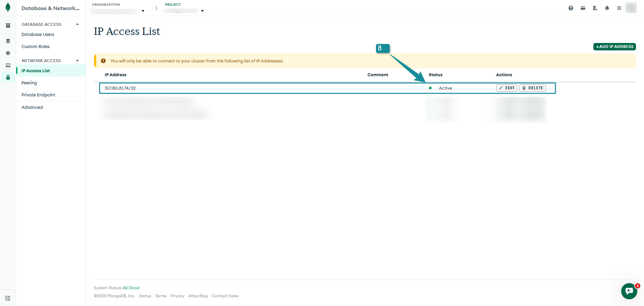Select the lock security icon in sidebar
Image resolution: width=644 pixels, height=306 pixels.
[8, 77]
